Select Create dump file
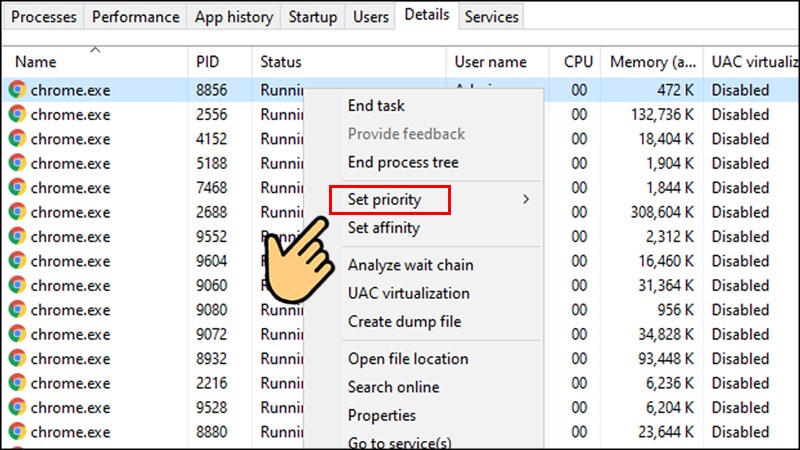The image size is (800, 450). pos(405,322)
